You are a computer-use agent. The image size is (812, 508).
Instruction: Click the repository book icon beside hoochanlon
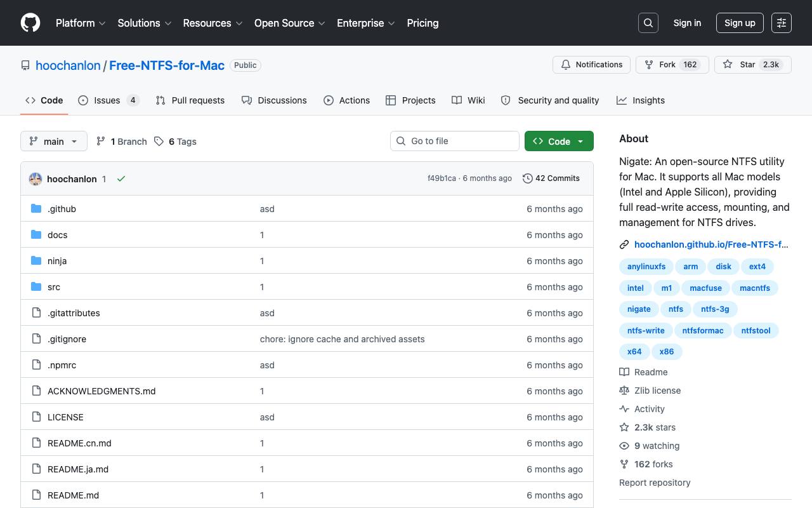(25, 65)
